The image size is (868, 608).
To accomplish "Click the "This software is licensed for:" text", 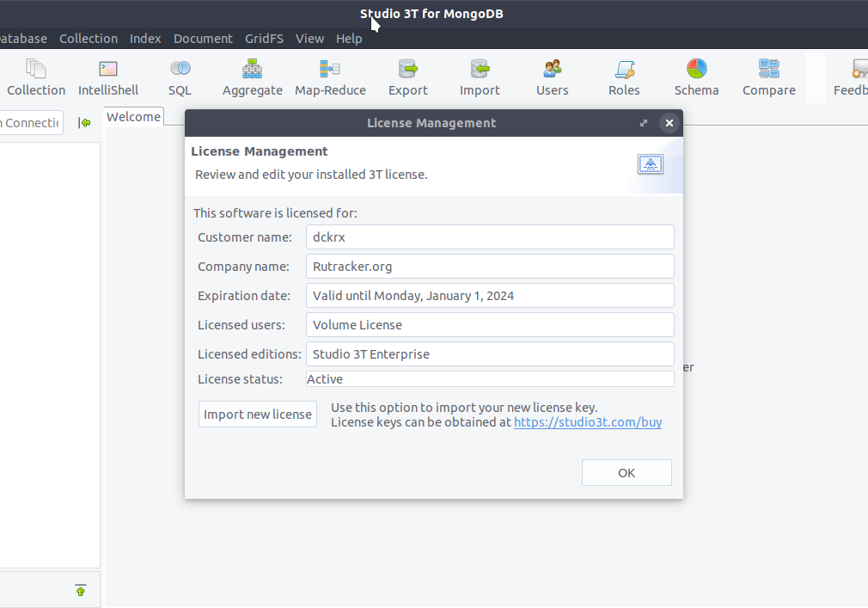I will pyautogui.click(x=275, y=213).
